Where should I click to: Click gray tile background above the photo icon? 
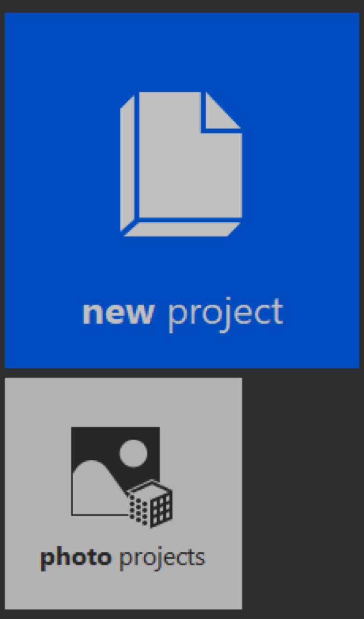pyautogui.click(x=123, y=401)
